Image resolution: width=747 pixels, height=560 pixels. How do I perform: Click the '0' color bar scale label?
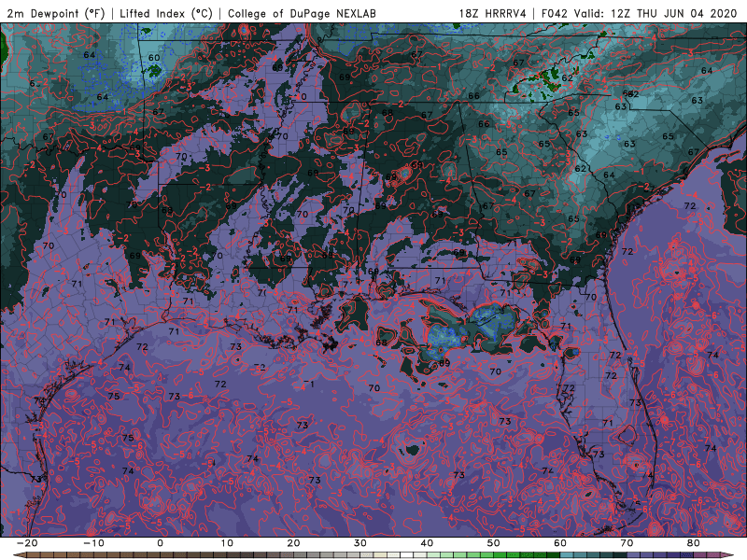[160, 543]
